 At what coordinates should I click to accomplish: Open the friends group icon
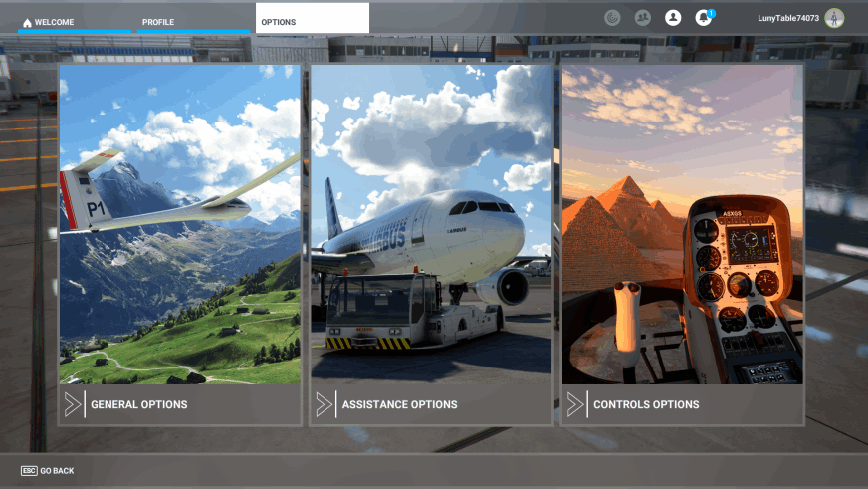[x=642, y=17]
